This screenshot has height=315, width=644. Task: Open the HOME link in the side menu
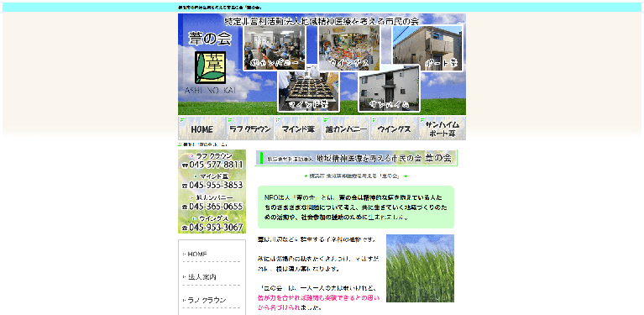197,255
